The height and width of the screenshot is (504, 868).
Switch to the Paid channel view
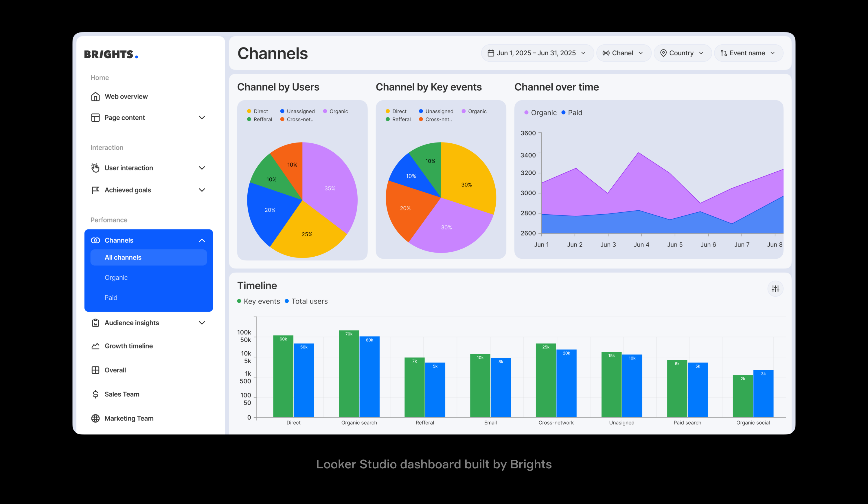click(111, 297)
